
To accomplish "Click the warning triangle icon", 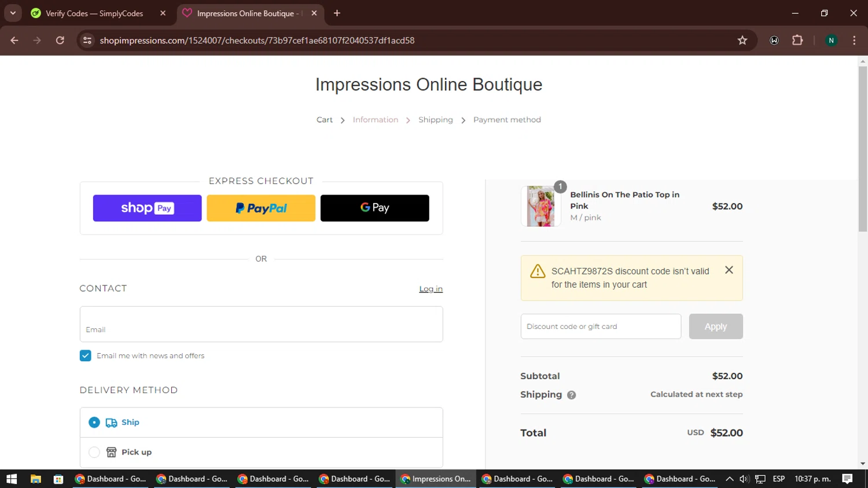I will (538, 271).
